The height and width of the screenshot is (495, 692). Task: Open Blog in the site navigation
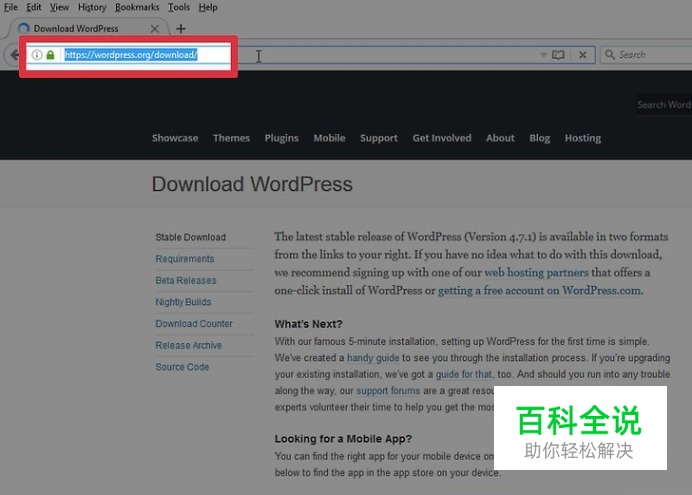[539, 138]
